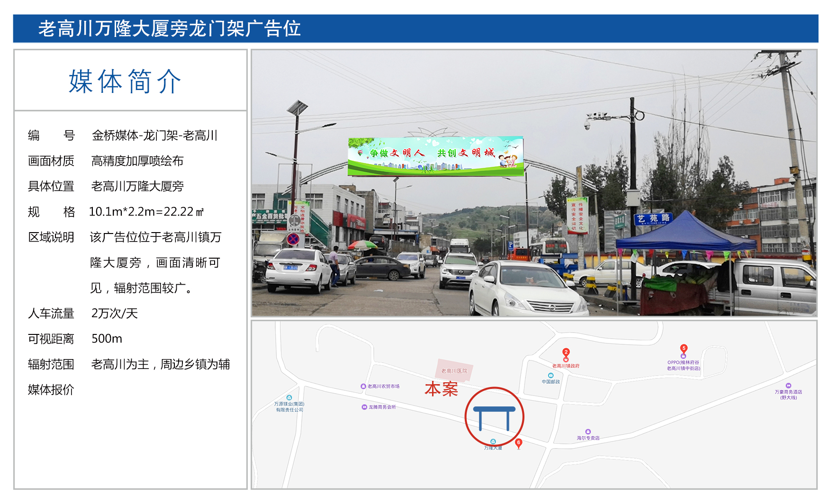This screenshot has width=831, height=504.
Task: Click the 中国邮政 map icon
Action: 551,376
